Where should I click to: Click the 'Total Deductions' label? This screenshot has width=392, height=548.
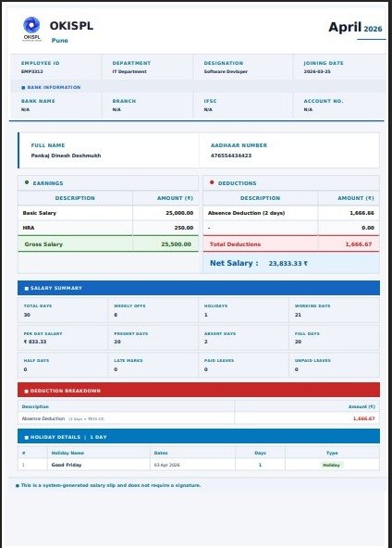235,244
